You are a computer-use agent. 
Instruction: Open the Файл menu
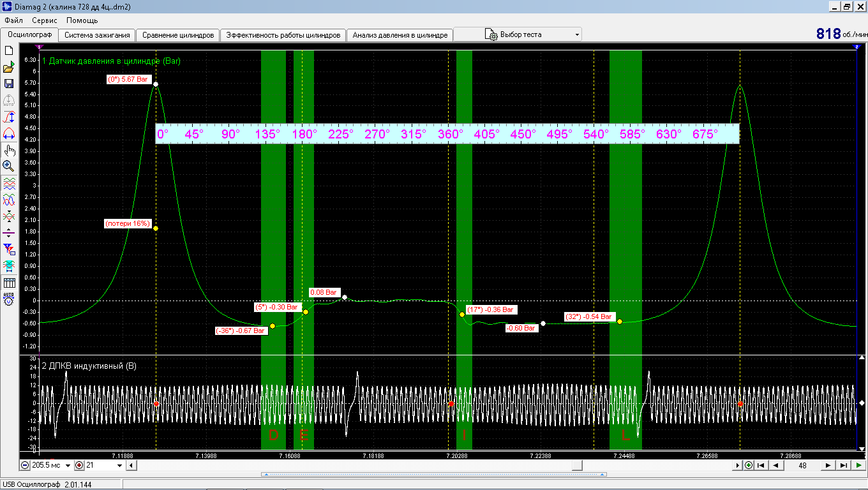[x=13, y=20]
